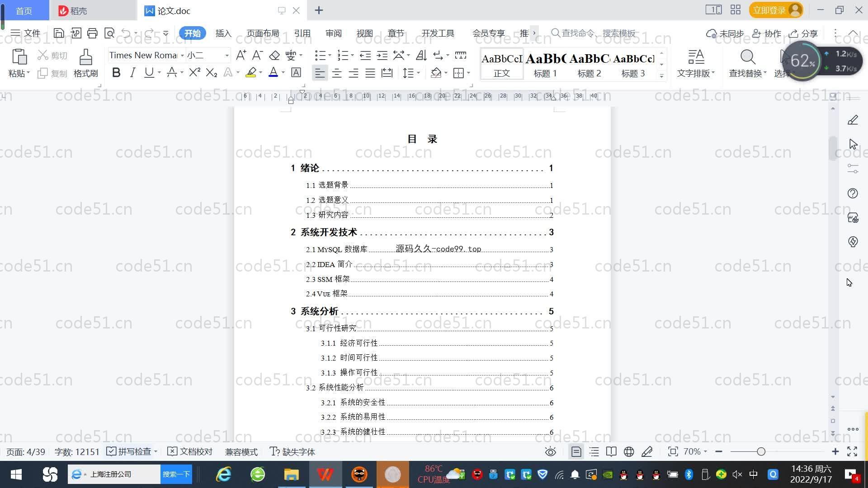The width and height of the screenshot is (868, 488).
Task: Open new document tab plus button
Action: 319,10
